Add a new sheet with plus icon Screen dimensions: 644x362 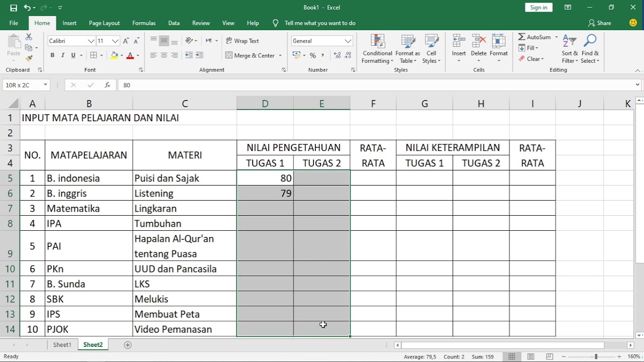click(128, 345)
